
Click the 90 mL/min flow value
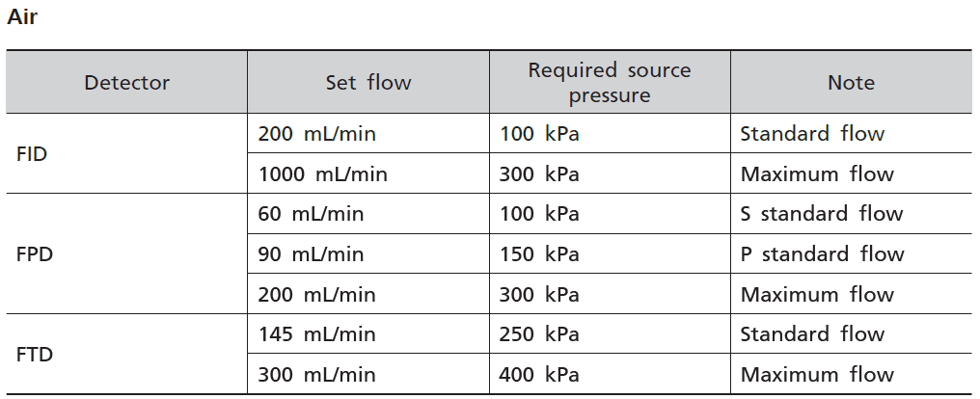click(x=311, y=254)
